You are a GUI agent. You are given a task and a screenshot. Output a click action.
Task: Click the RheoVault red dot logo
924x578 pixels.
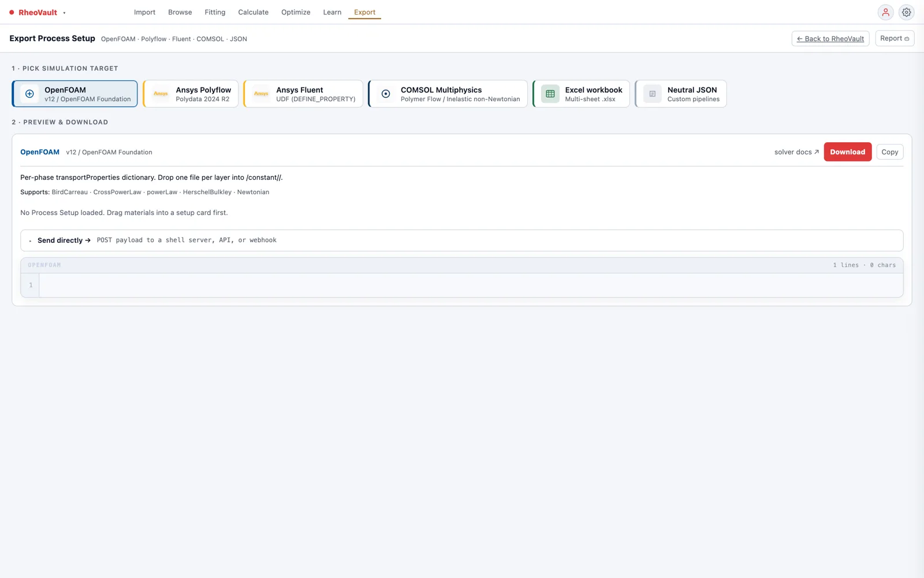[x=12, y=12]
